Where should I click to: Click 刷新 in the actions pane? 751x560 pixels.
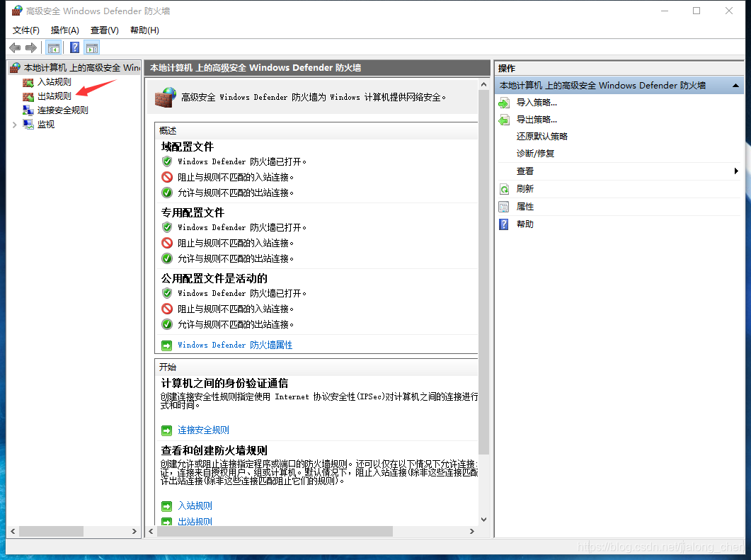tap(525, 189)
